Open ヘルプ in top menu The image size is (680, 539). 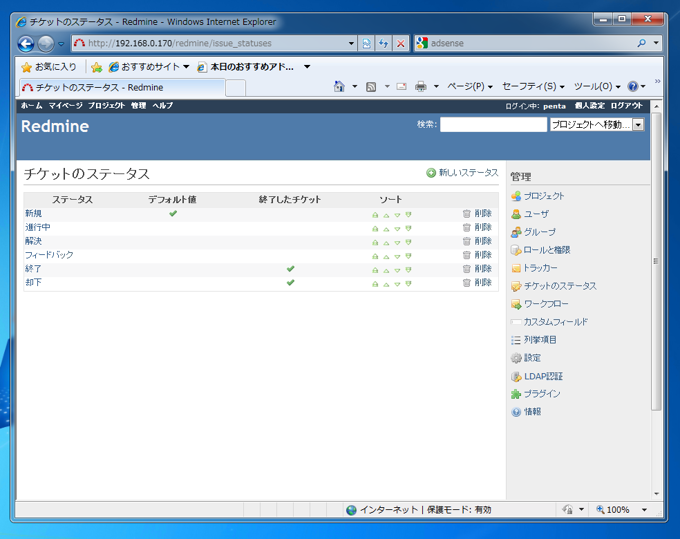(163, 106)
